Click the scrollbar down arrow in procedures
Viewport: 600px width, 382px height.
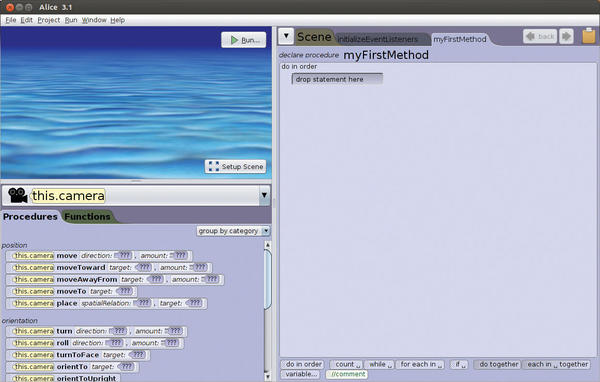point(268,377)
